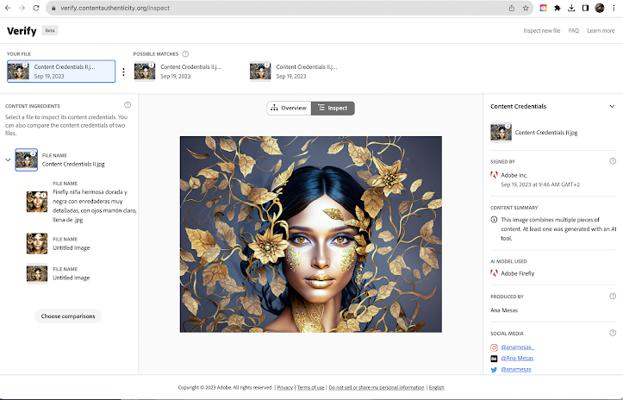
Task: Click the Possible Matches help icon
Action: coord(186,54)
